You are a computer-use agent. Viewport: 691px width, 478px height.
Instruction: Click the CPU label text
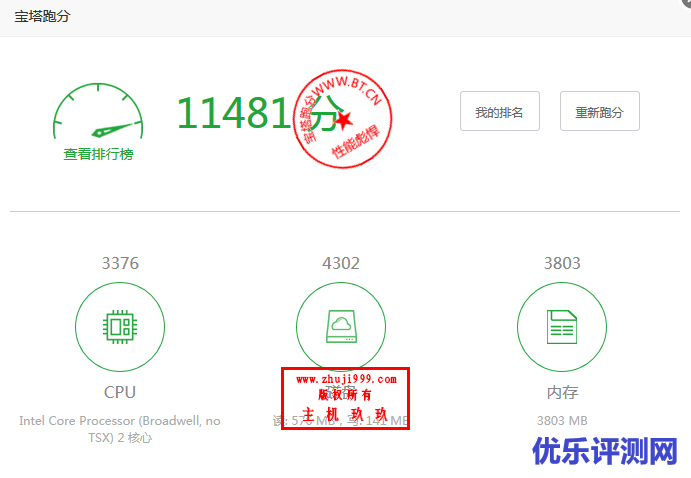120,392
